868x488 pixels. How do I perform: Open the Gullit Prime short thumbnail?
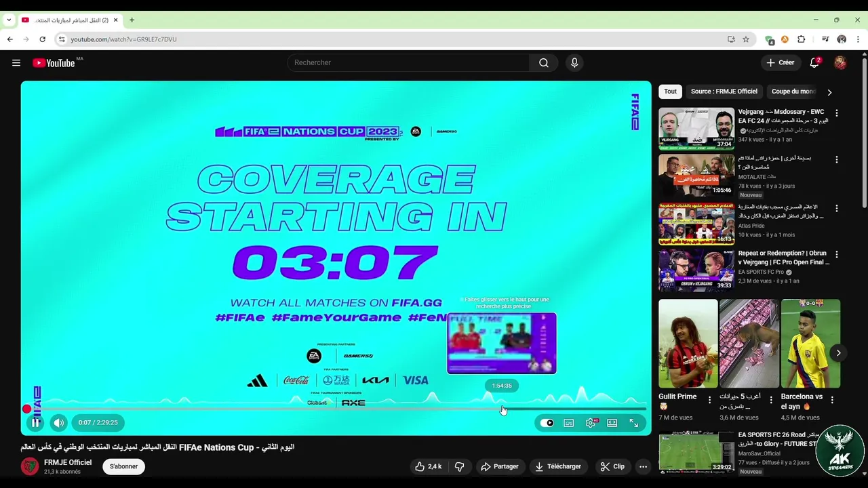(688, 344)
